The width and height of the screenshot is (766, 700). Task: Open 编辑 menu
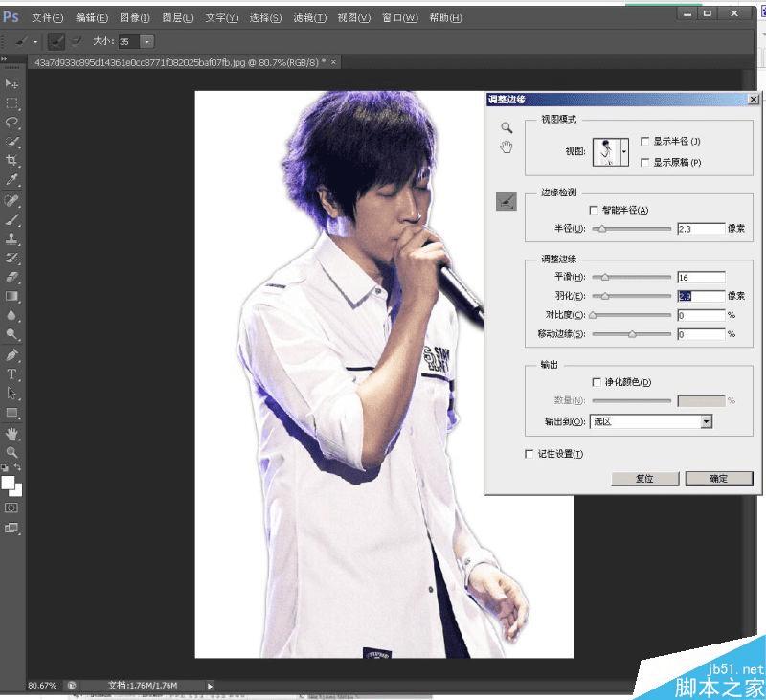click(92, 18)
